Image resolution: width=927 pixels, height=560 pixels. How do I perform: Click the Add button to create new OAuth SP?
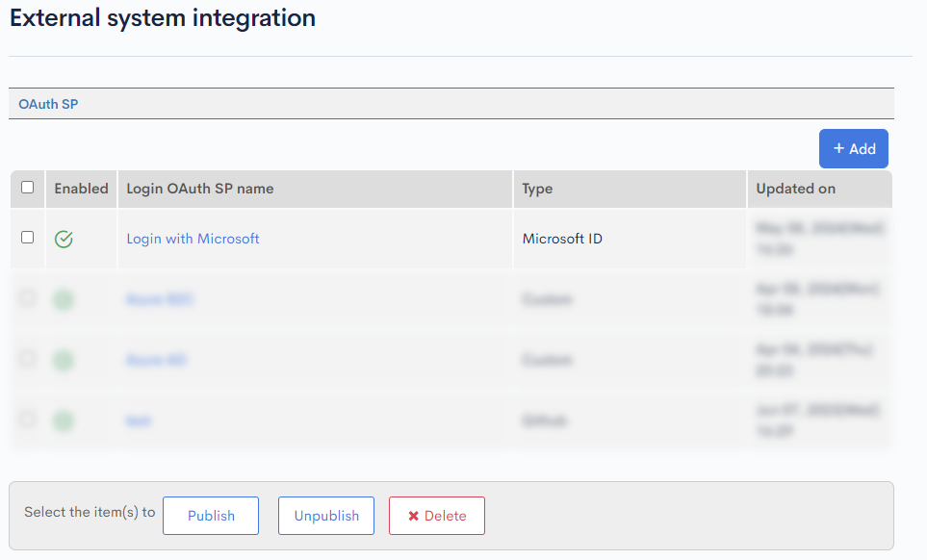tap(853, 148)
